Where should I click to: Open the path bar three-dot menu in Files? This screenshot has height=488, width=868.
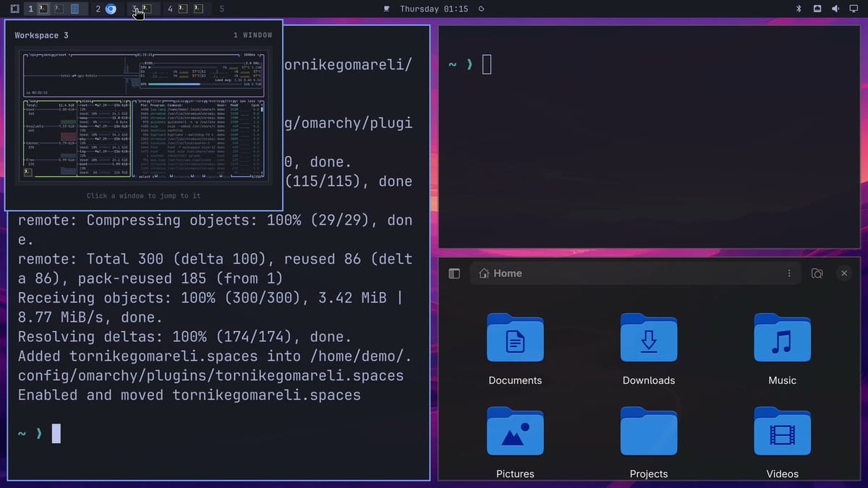[789, 273]
